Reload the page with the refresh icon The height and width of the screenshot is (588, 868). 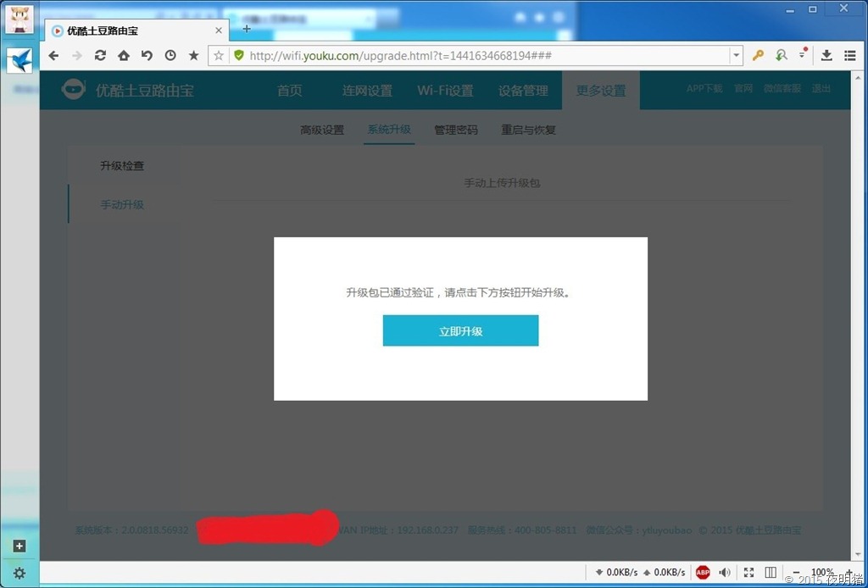click(100, 55)
